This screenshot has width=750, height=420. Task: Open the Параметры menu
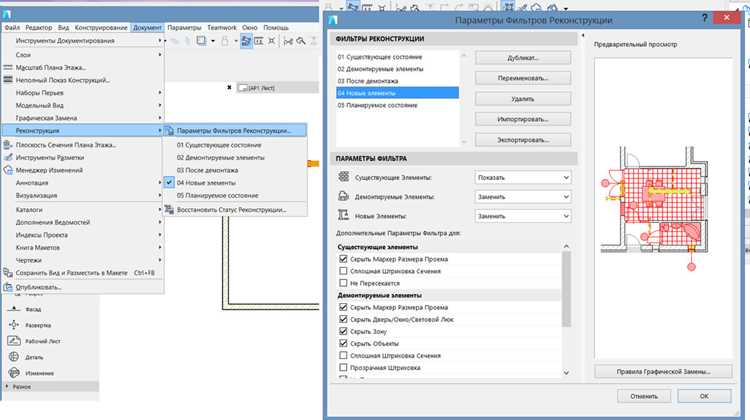tap(184, 28)
